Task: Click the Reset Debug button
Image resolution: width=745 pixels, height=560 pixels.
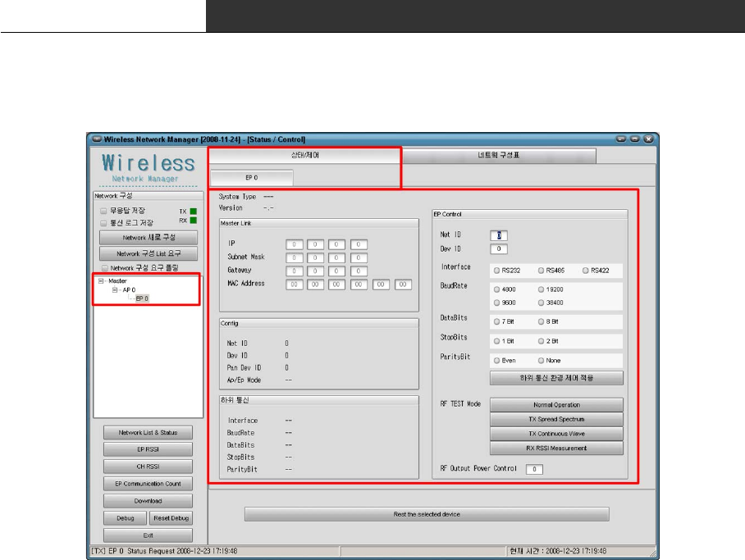Action: [x=171, y=517]
